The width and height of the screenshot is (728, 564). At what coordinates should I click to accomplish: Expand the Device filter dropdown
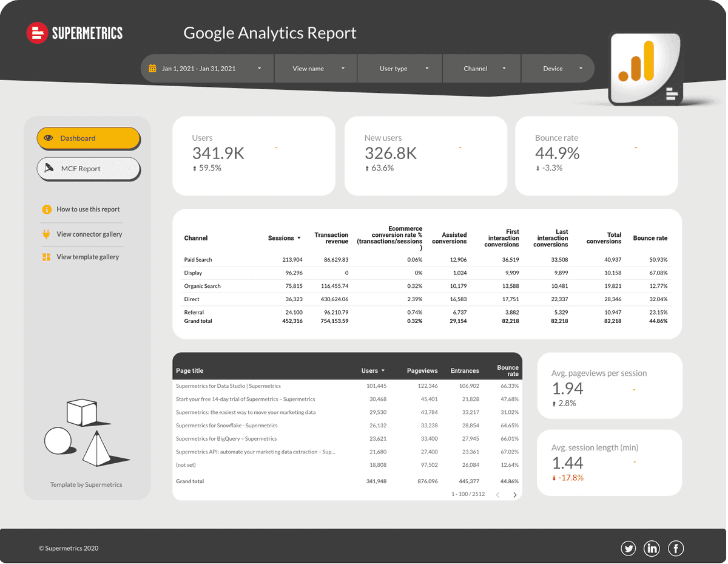(558, 69)
